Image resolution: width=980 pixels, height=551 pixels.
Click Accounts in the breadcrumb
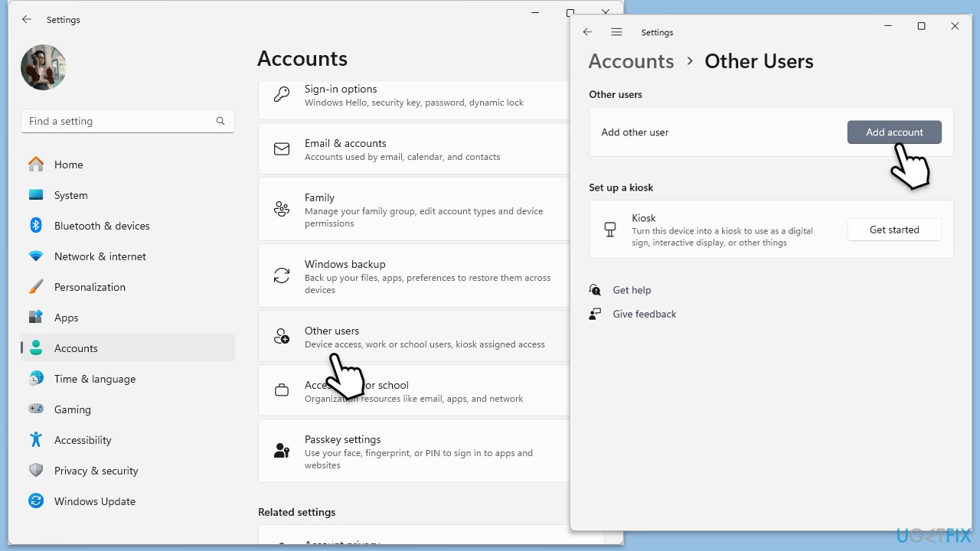pyautogui.click(x=631, y=61)
